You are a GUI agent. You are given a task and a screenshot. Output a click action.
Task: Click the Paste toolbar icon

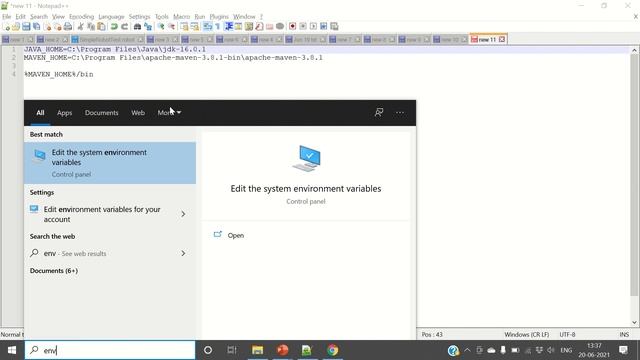click(101, 27)
